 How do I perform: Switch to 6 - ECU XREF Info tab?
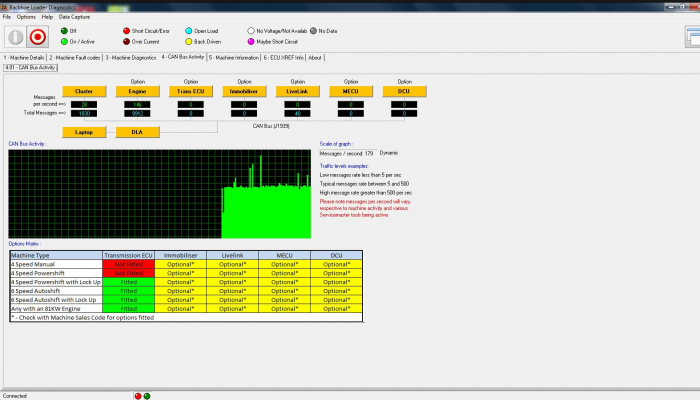click(283, 58)
